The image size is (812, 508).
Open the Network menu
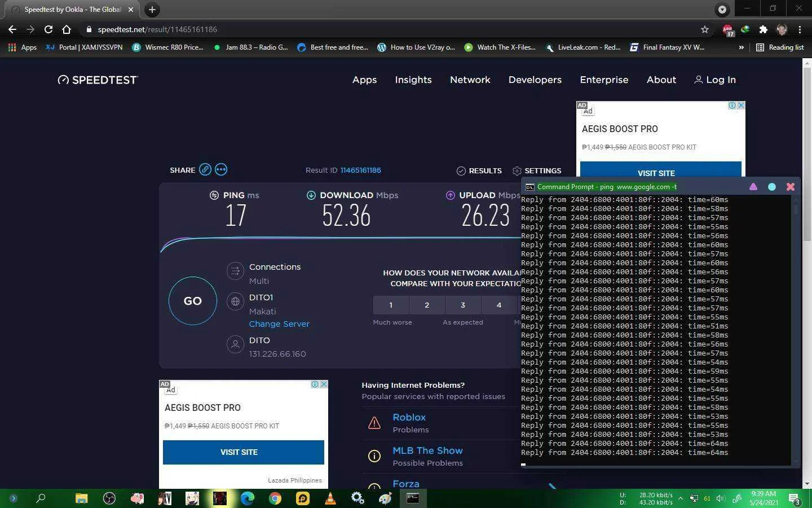coord(470,80)
